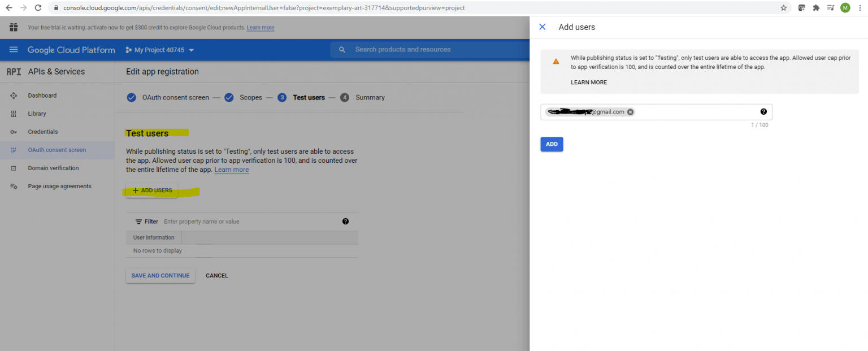Click the Domain verification checkbox icon in sidebar
This screenshot has height=351, width=868.
pyautogui.click(x=14, y=168)
